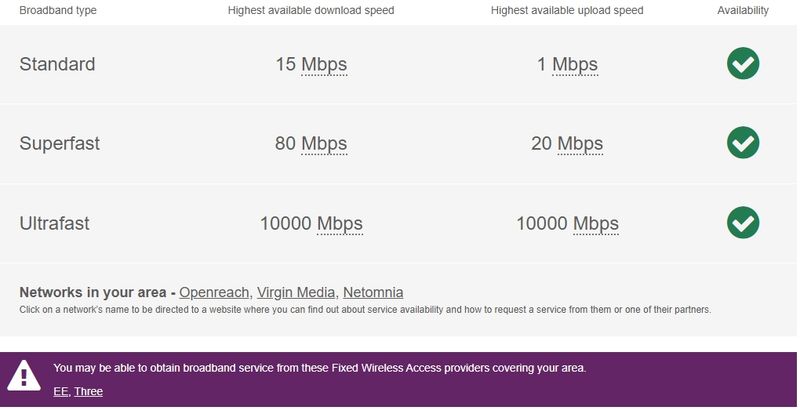Viewport: 800px width, 410px height.
Task: Click Mbps abbreviation in Superfast download speed
Action: [324, 144]
